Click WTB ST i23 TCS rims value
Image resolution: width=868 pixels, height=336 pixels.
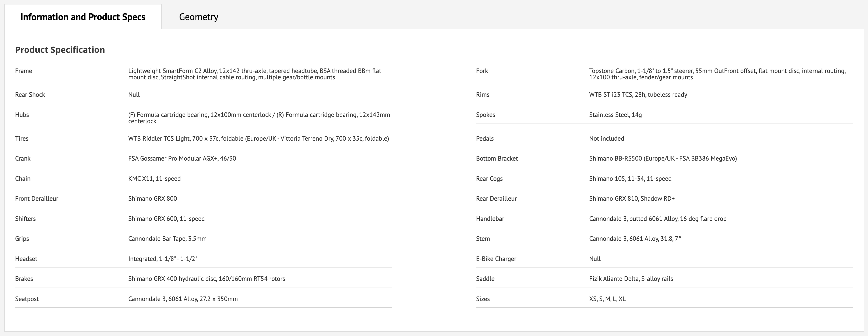pos(638,95)
